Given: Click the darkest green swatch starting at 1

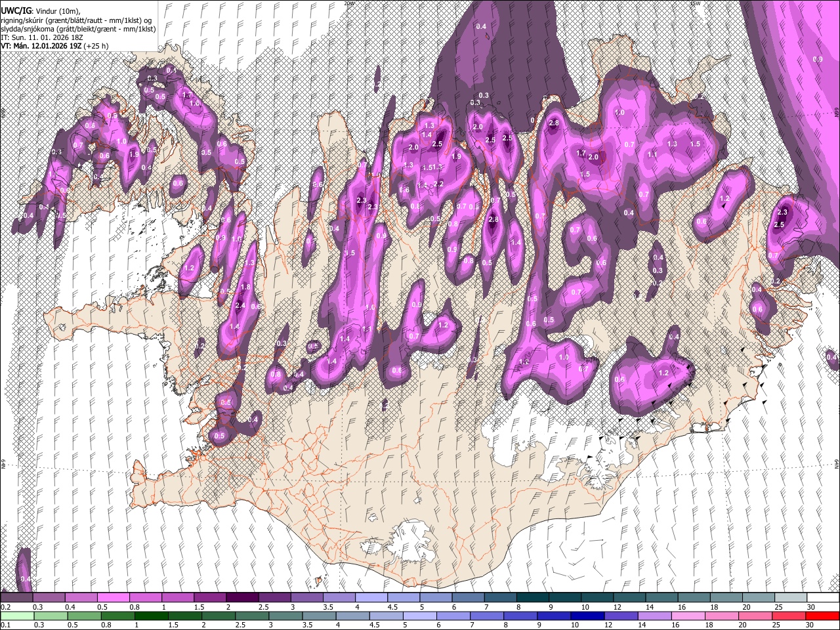Looking at the screenshot, I should pyautogui.click(x=151, y=616).
